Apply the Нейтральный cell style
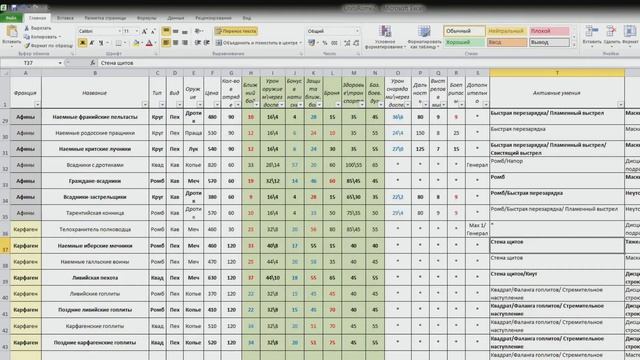The height and width of the screenshot is (360, 640). pyautogui.click(x=507, y=31)
